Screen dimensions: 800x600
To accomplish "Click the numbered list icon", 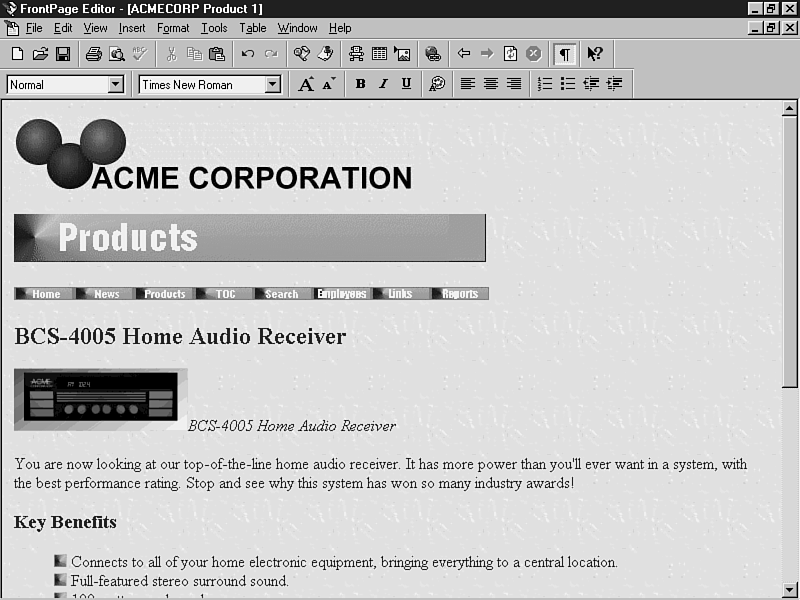I will [x=545, y=84].
